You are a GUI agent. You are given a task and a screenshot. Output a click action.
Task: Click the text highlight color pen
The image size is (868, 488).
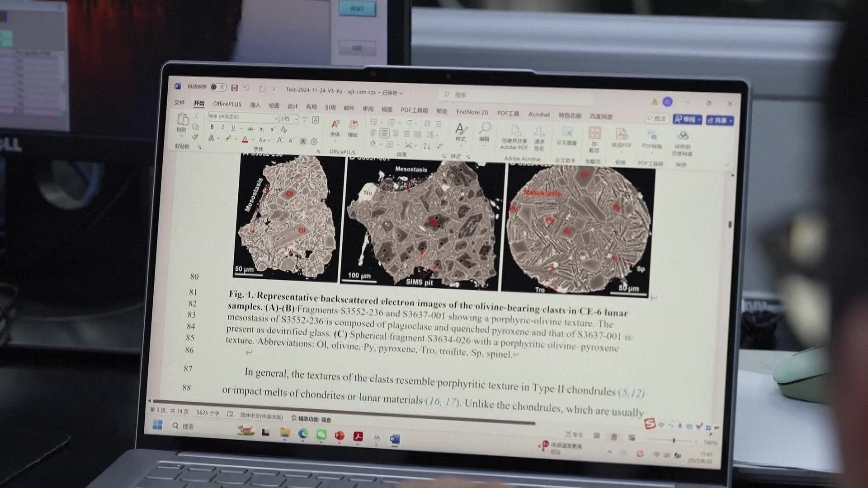pyautogui.click(x=229, y=139)
